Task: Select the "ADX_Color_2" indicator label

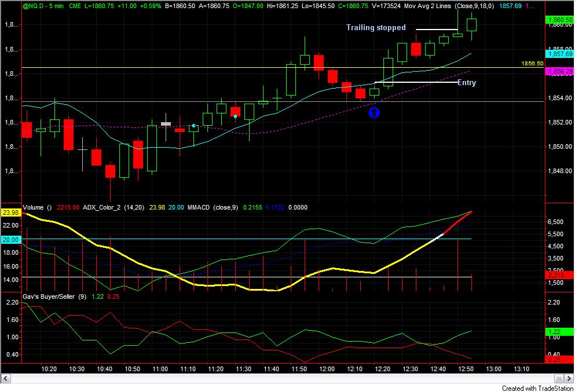Action: pos(102,207)
